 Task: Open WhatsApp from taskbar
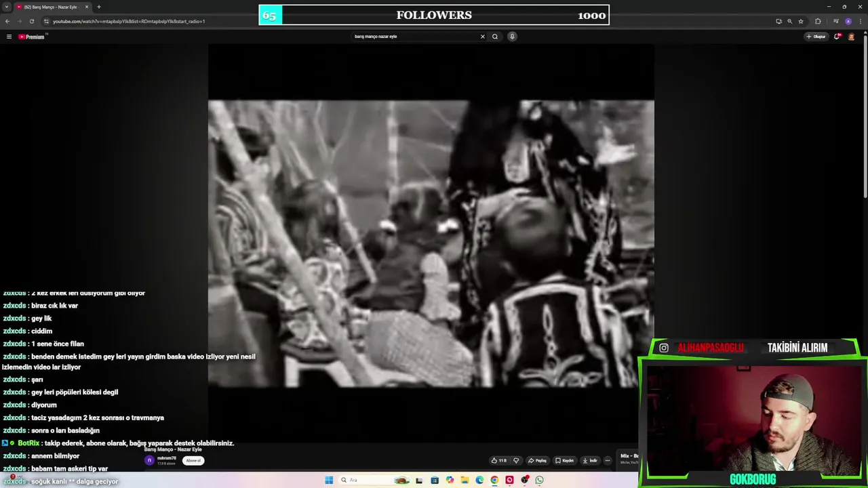539,480
